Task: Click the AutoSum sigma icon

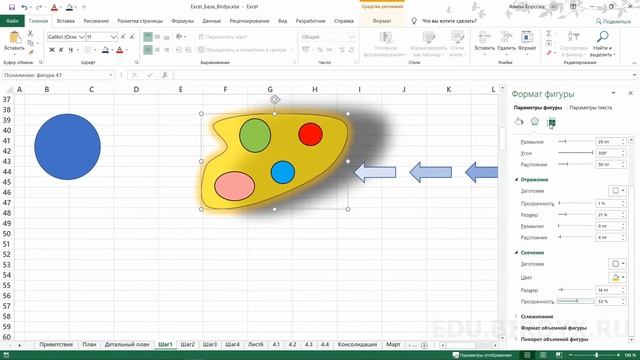Action: [549, 33]
